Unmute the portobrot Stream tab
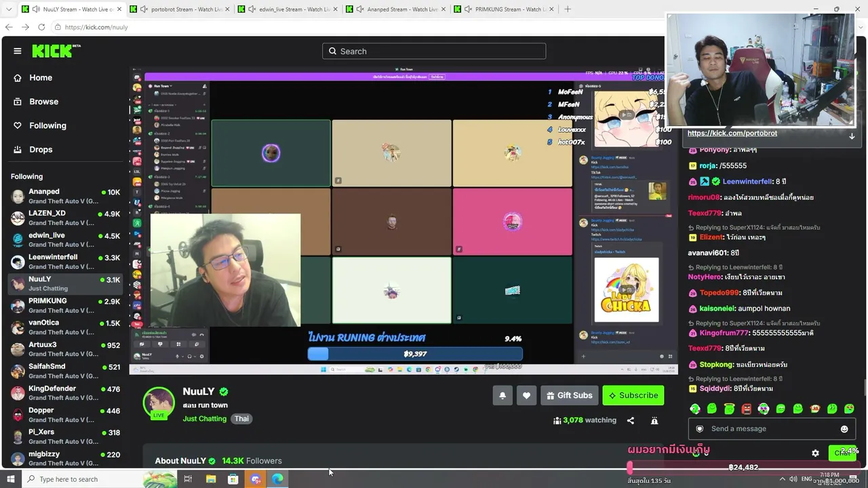 click(144, 9)
